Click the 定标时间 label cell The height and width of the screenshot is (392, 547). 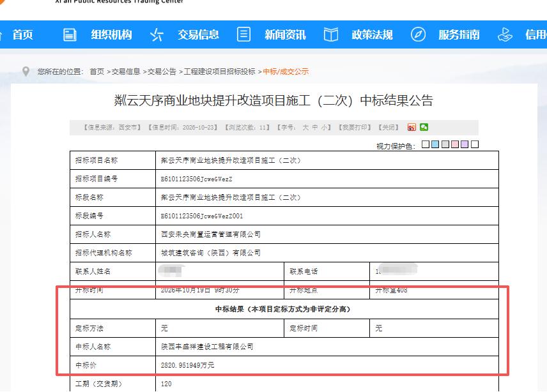tap(327, 328)
